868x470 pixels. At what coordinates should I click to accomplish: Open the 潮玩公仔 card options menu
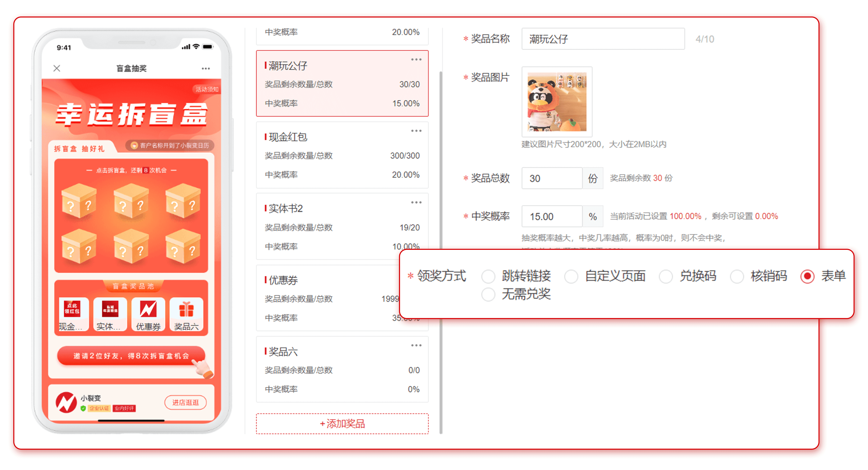pyautogui.click(x=416, y=59)
